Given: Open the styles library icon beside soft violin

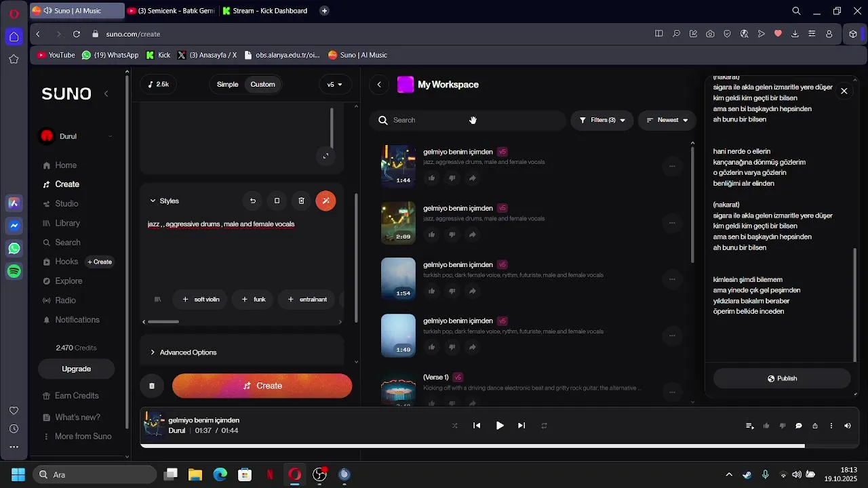Looking at the screenshot, I should tap(157, 299).
